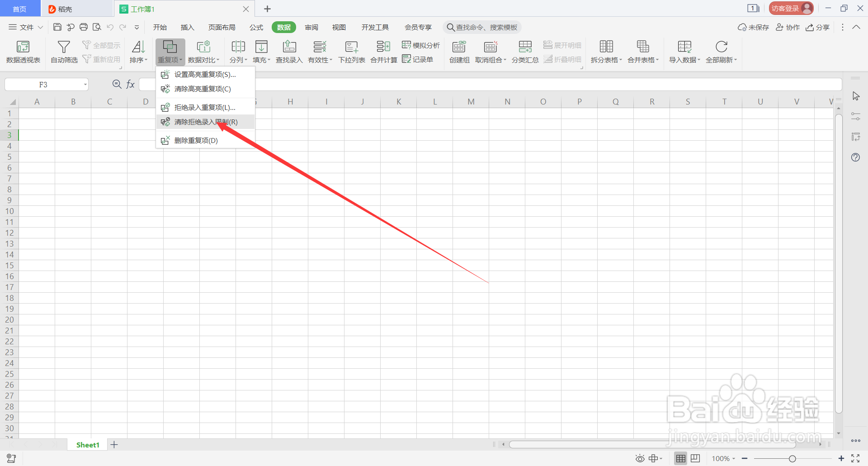
Task: Open the Validity (有效性) tool
Action: coord(320,52)
